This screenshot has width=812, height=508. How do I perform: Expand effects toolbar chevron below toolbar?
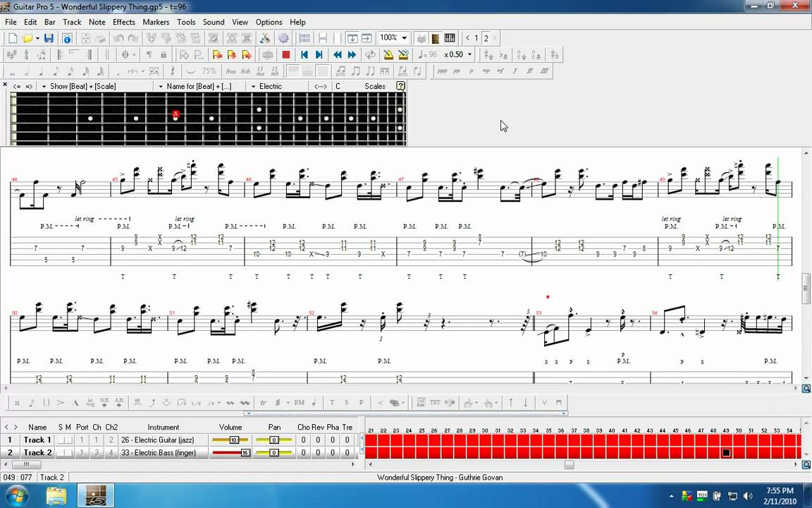click(405, 413)
